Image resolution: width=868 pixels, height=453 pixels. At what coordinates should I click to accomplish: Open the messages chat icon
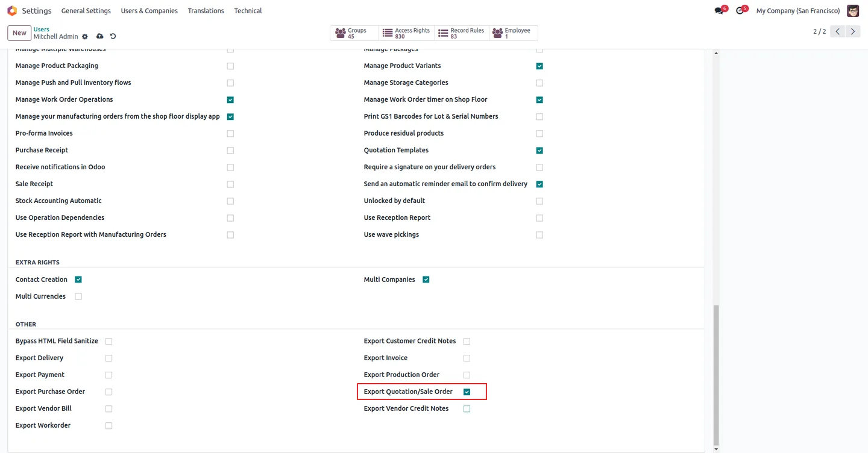pos(719,11)
